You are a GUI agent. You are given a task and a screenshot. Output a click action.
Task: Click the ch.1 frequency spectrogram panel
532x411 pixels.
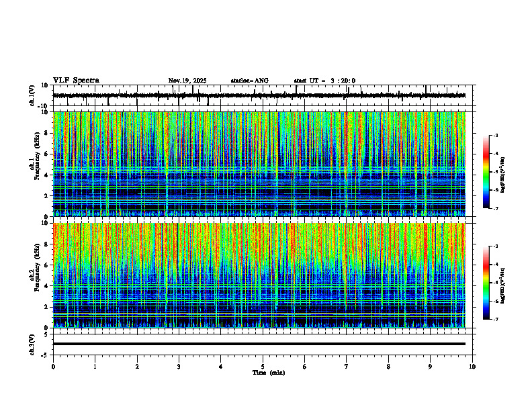[x=259, y=164]
